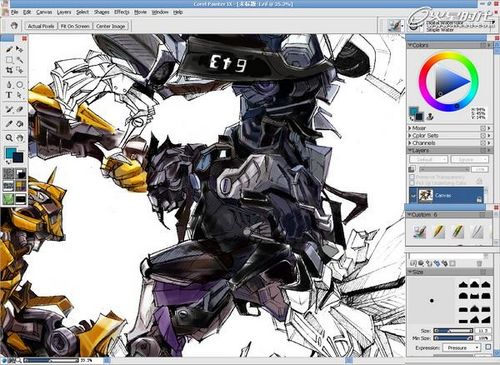Click the Center Image button
This screenshot has height=365, width=500.
pos(110,26)
